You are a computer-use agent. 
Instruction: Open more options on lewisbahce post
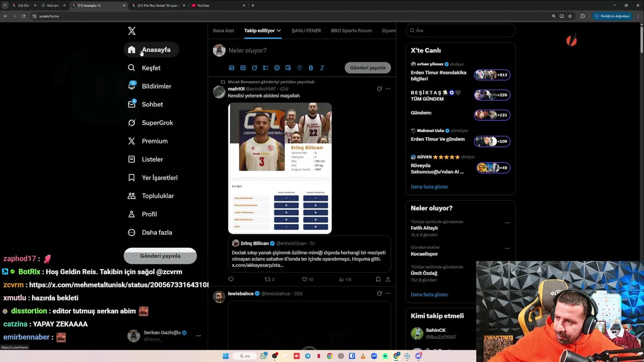point(388,294)
